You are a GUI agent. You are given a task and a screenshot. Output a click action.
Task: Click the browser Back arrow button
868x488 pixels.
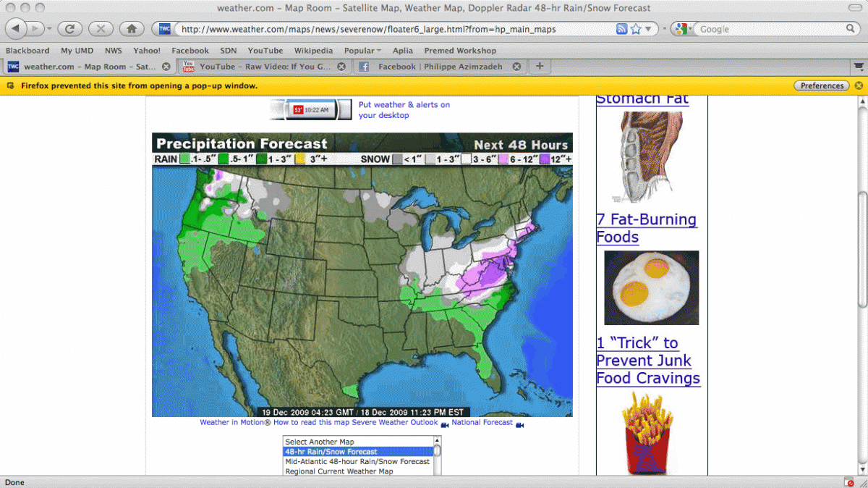[17, 29]
